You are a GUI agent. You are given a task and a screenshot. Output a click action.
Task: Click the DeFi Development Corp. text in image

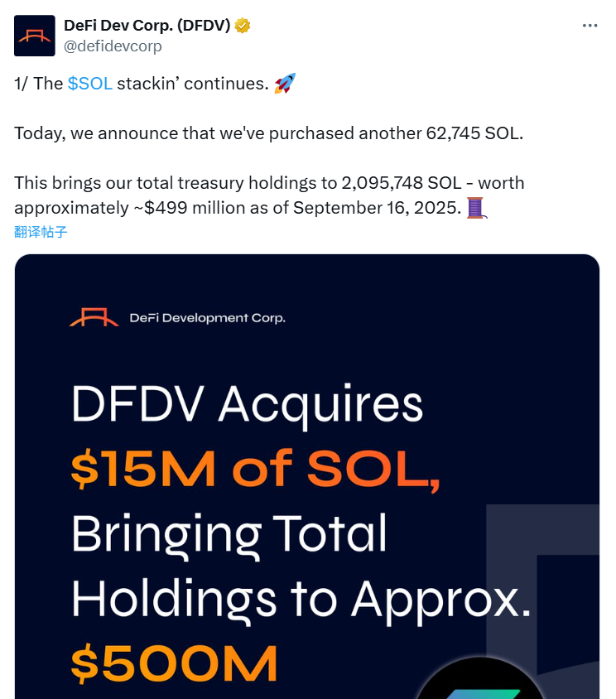click(207, 318)
